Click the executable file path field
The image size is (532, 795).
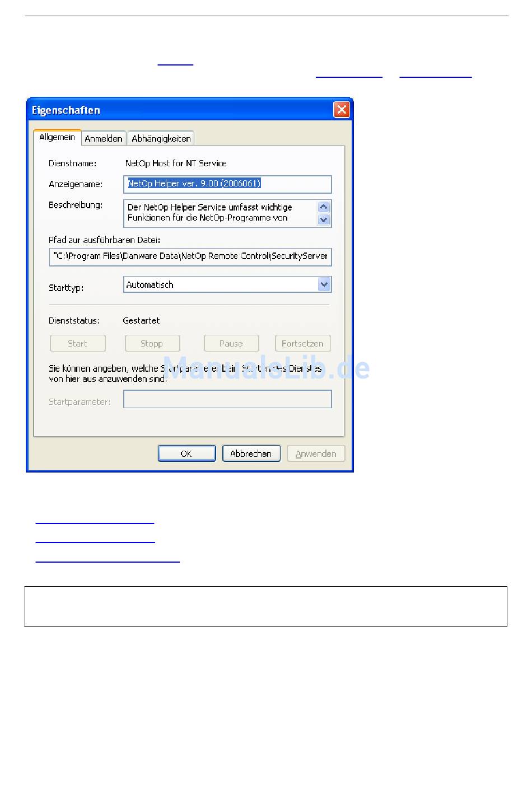[x=190, y=256]
